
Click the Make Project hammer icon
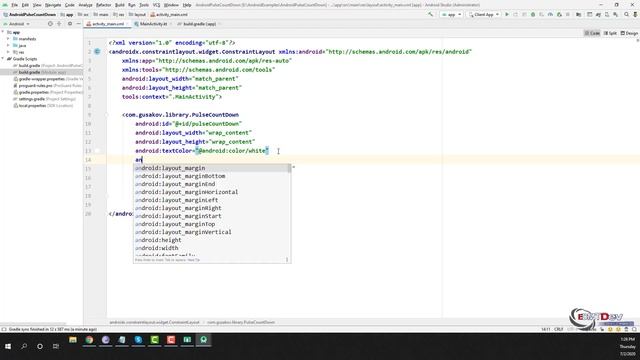(430, 15)
